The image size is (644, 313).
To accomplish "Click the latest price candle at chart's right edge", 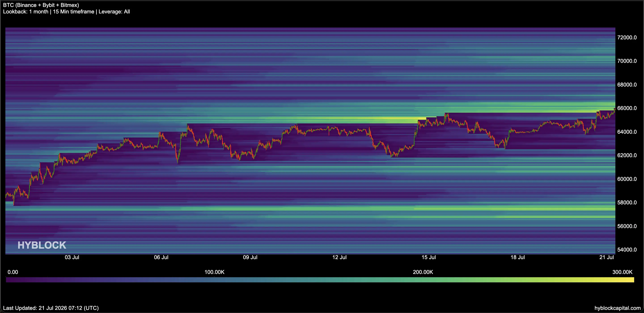I will (614, 110).
